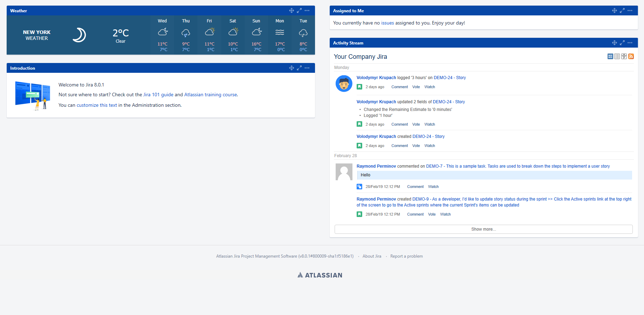Click Volodymyr Krupach's avatar picture

(344, 84)
